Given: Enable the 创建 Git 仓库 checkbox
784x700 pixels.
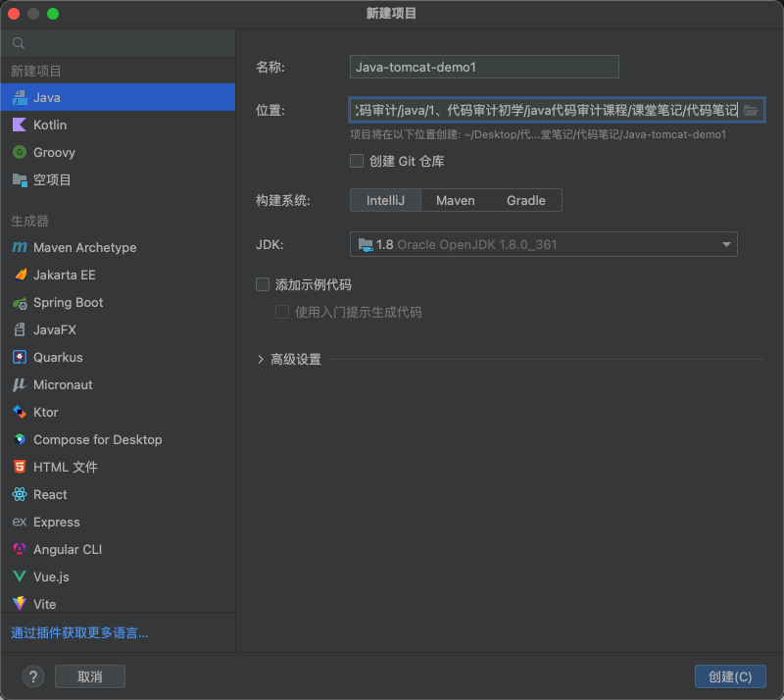Looking at the screenshot, I should (357, 161).
